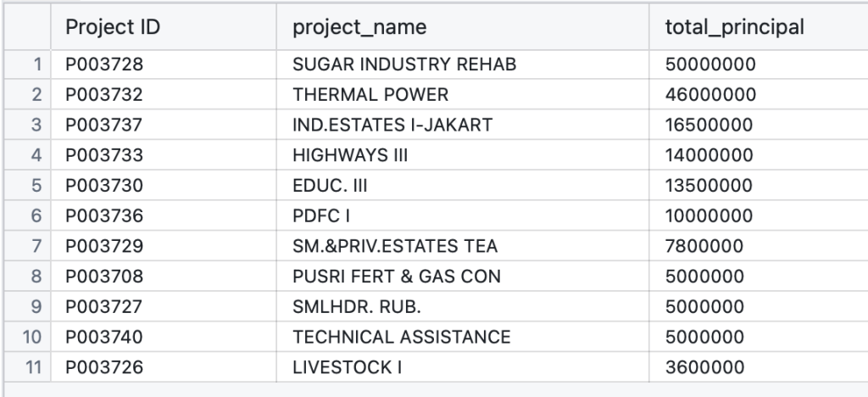Screen dimensions: 868x397
Task: Select the cell with project ID P003730
Action: pos(104,186)
